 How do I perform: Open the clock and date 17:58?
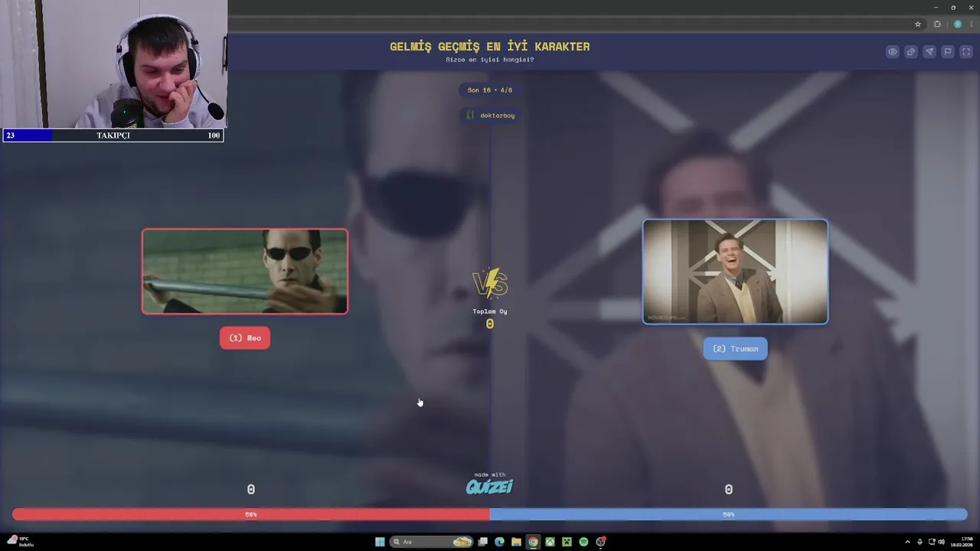pyautogui.click(x=961, y=542)
